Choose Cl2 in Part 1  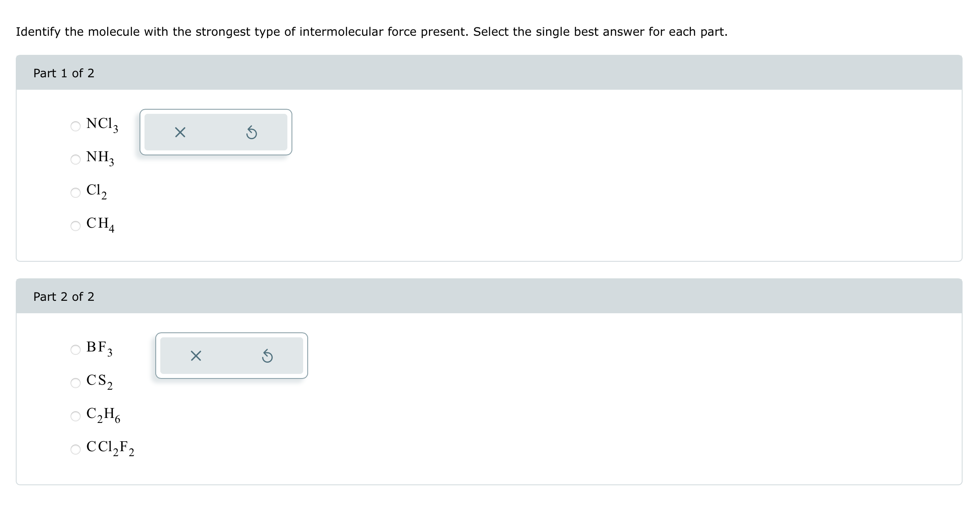click(75, 192)
